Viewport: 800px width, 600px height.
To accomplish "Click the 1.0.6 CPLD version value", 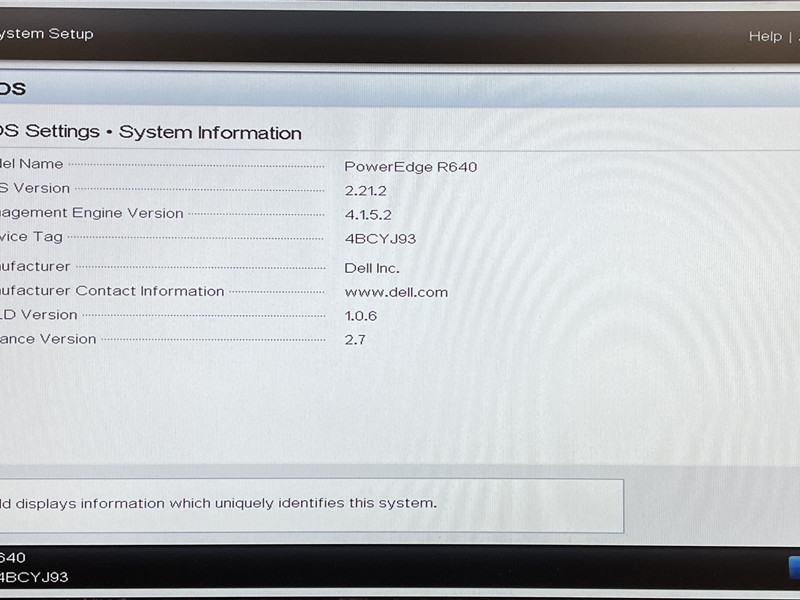I will pyautogui.click(x=361, y=316).
